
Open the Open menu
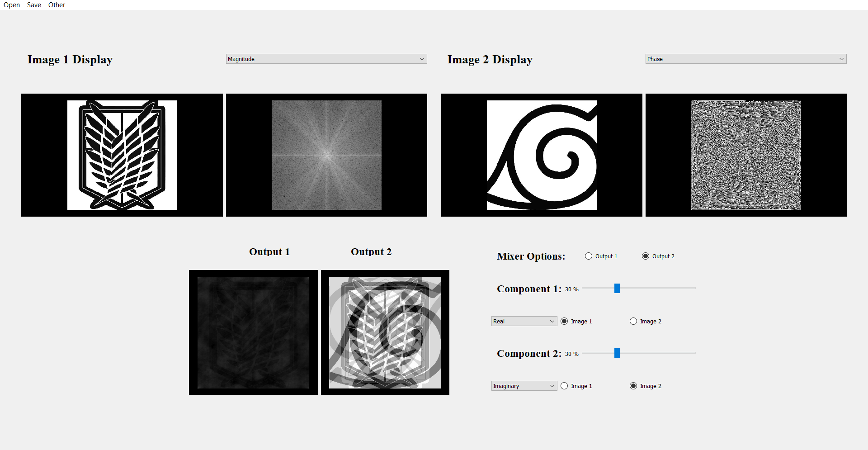pyautogui.click(x=12, y=5)
